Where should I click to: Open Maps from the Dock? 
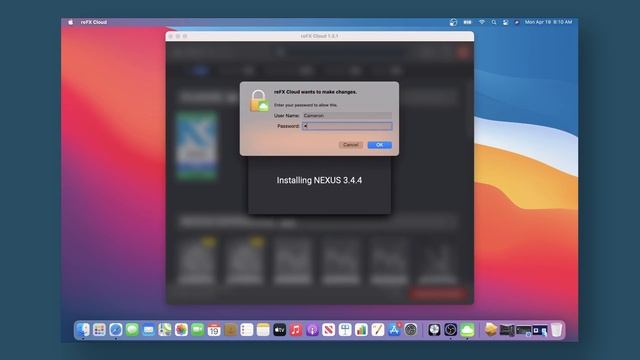coord(165,329)
